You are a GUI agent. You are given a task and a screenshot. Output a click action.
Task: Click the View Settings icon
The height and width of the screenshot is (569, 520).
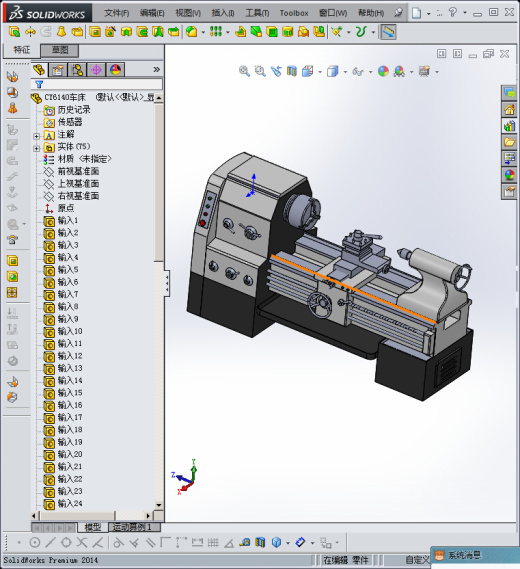click(424, 71)
